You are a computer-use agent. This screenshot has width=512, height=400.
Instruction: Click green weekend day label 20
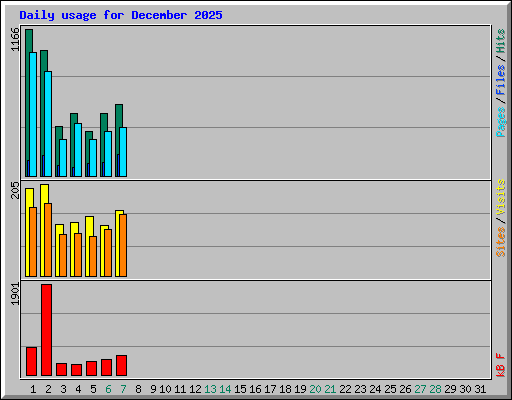(x=315, y=389)
